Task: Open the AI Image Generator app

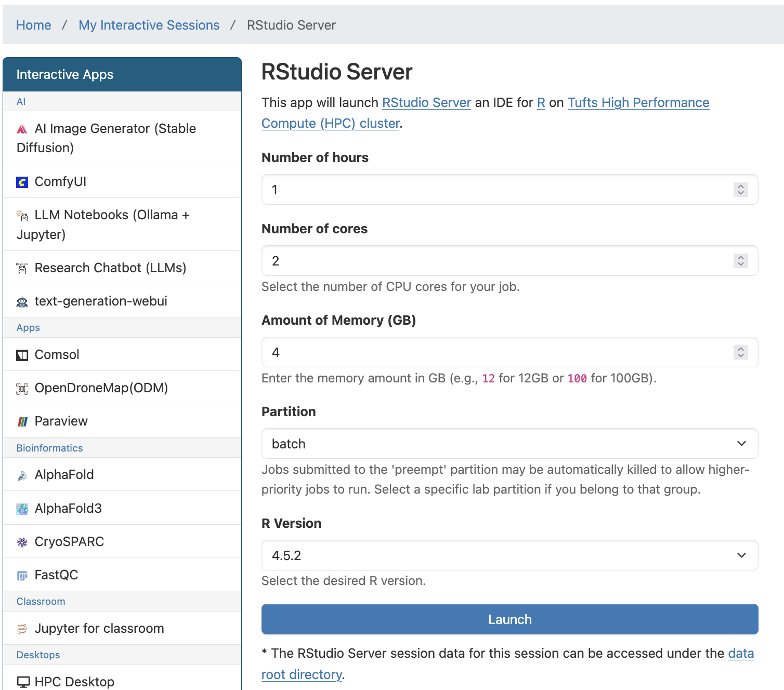Action: [22, 128]
